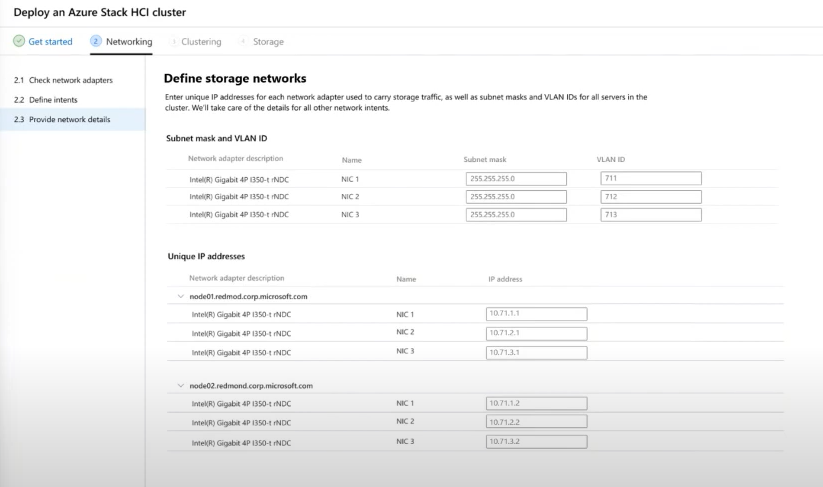Select step 2.1 Check network adapters
Viewport: 823px width, 487px height.
click(64, 80)
